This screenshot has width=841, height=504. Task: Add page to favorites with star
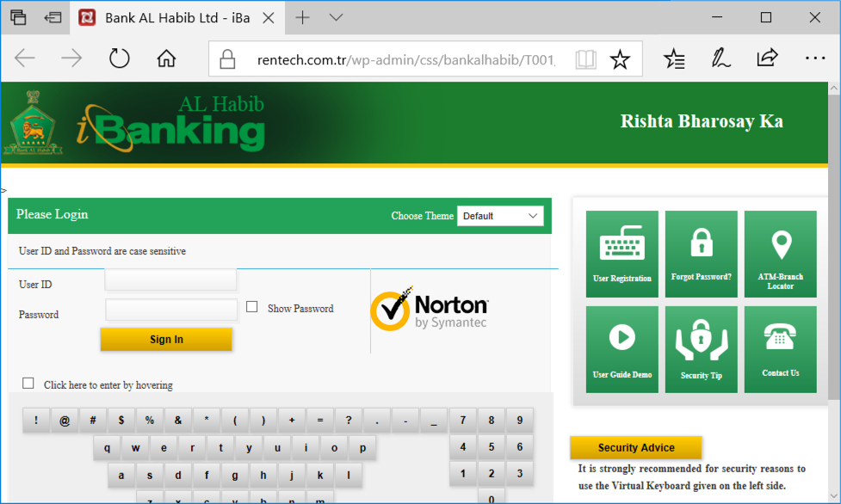tap(620, 59)
